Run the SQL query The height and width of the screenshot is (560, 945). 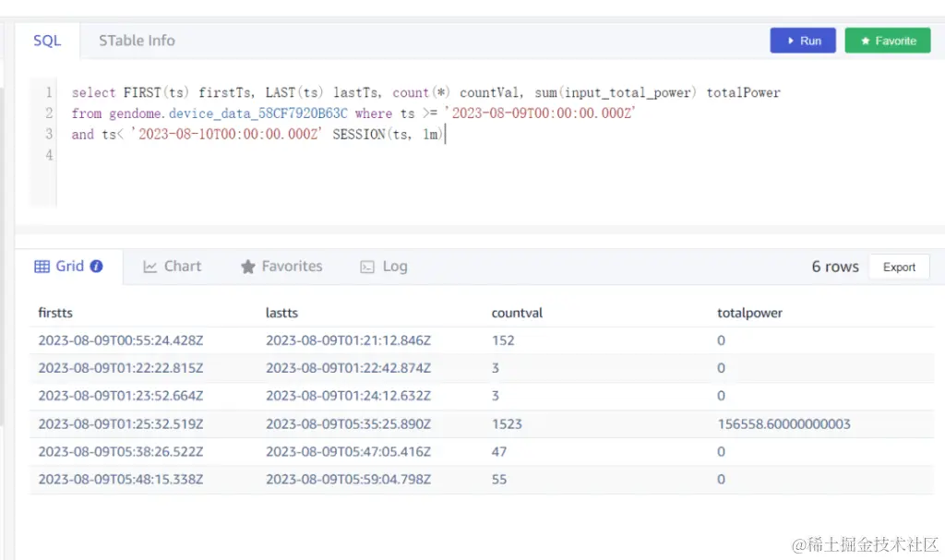[x=803, y=41]
